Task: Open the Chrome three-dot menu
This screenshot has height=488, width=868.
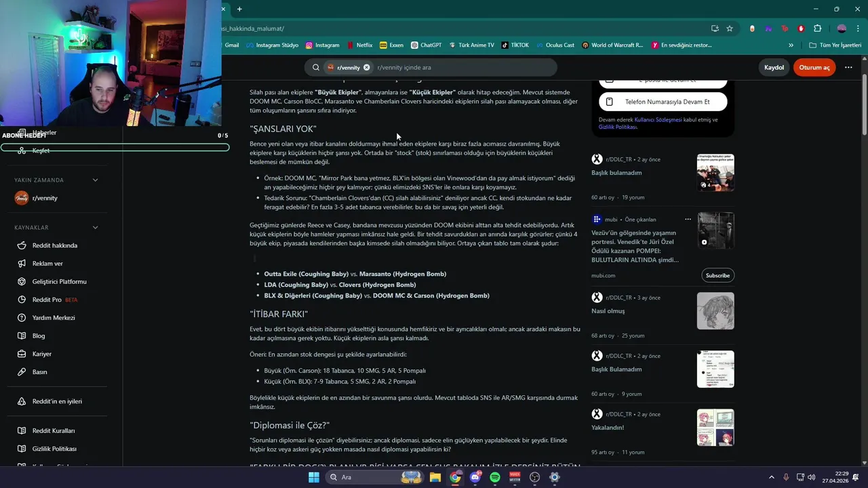Action: 859,28
